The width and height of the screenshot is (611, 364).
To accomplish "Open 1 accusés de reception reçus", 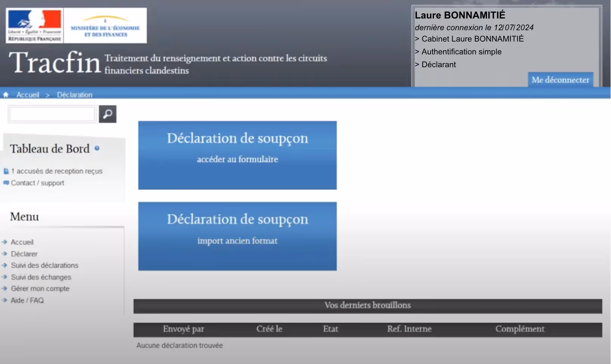I will point(57,171).
